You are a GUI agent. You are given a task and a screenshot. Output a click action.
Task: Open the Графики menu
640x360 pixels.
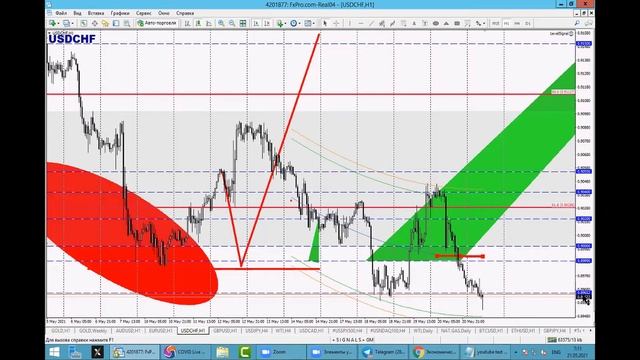120,13
